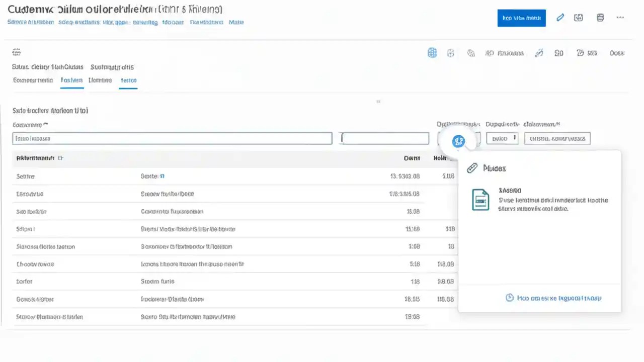644x362 pixels.
Task: Open the document icon inside the popover panel
Action: (x=480, y=200)
